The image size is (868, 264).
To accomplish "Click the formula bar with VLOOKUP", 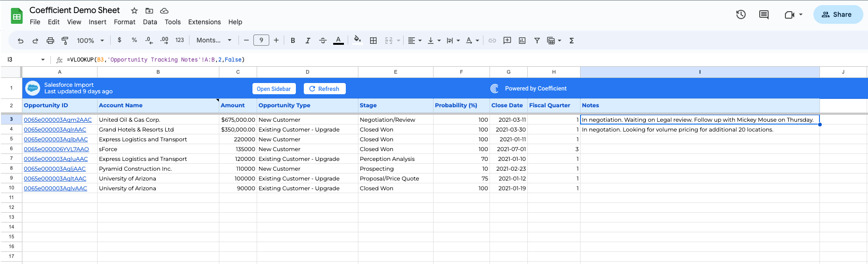I will [156, 60].
